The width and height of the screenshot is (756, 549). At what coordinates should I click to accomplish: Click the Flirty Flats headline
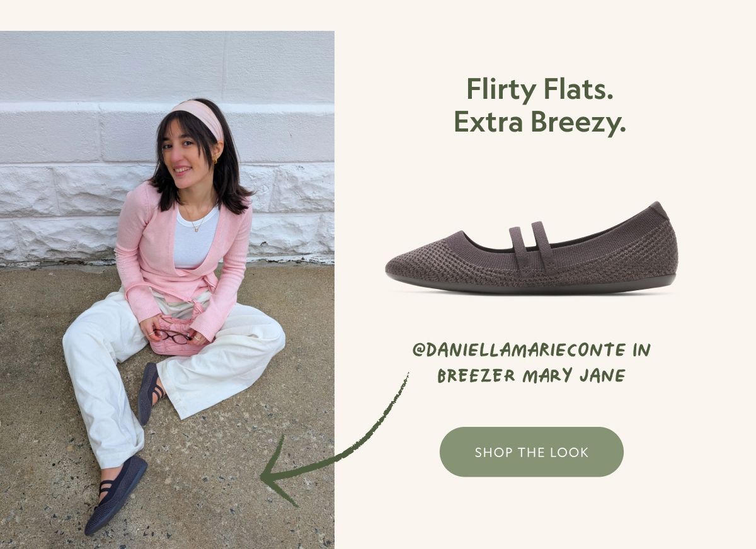click(540, 90)
